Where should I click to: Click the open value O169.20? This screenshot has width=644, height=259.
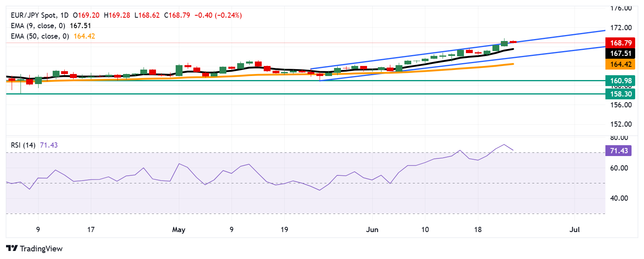tap(86, 15)
